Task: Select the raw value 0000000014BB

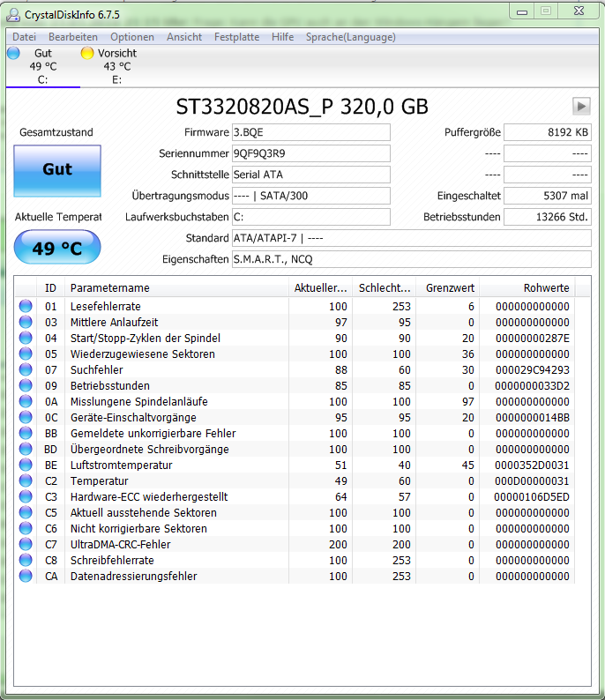Action: point(532,418)
